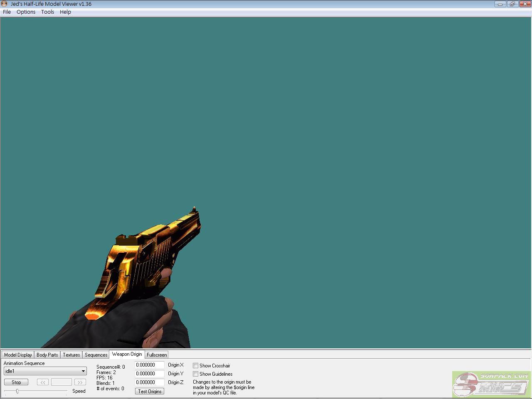Viewport: 532px width, 399px height.
Task: Switch to the Textures tab
Action: (x=71, y=355)
